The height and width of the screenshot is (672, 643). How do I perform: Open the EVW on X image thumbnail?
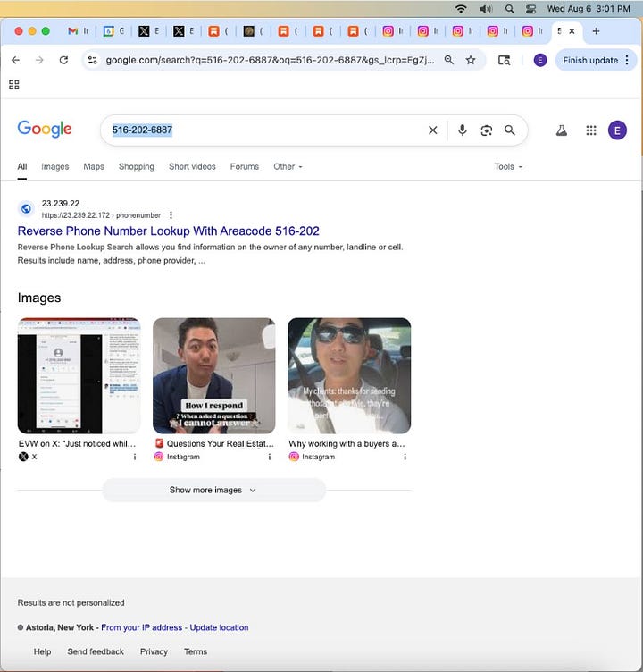tap(79, 376)
